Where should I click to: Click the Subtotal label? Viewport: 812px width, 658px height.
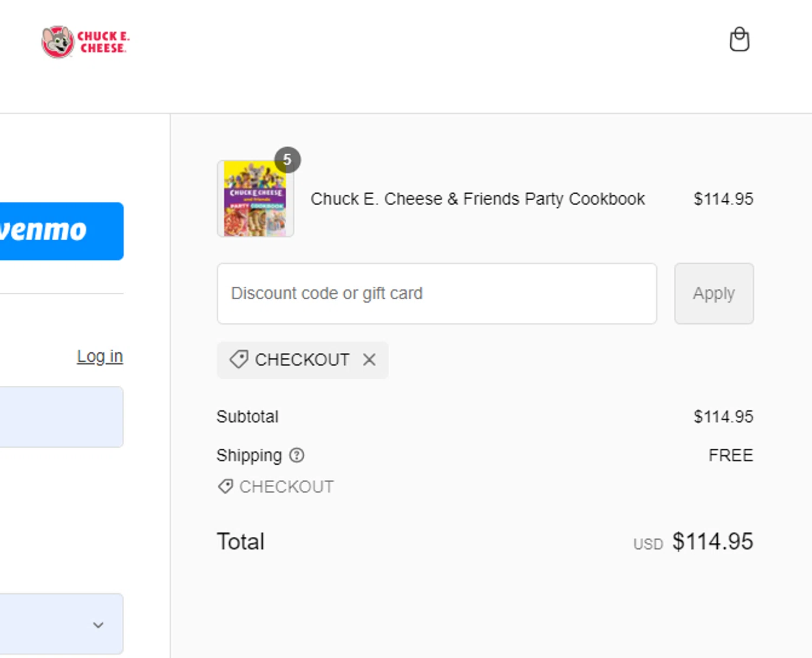click(247, 417)
